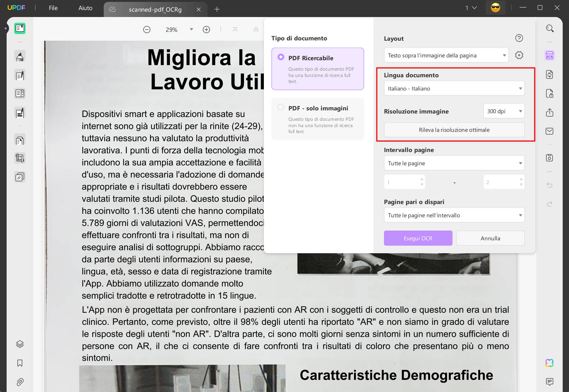
Task: Increase start page with up stepper
Action: click(422, 179)
